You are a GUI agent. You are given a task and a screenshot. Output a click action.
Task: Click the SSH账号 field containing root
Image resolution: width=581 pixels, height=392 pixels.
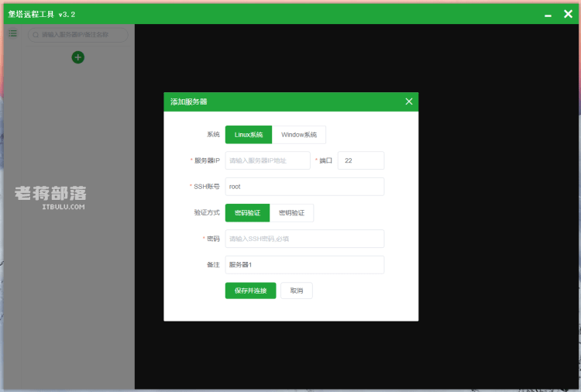pos(304,187)
